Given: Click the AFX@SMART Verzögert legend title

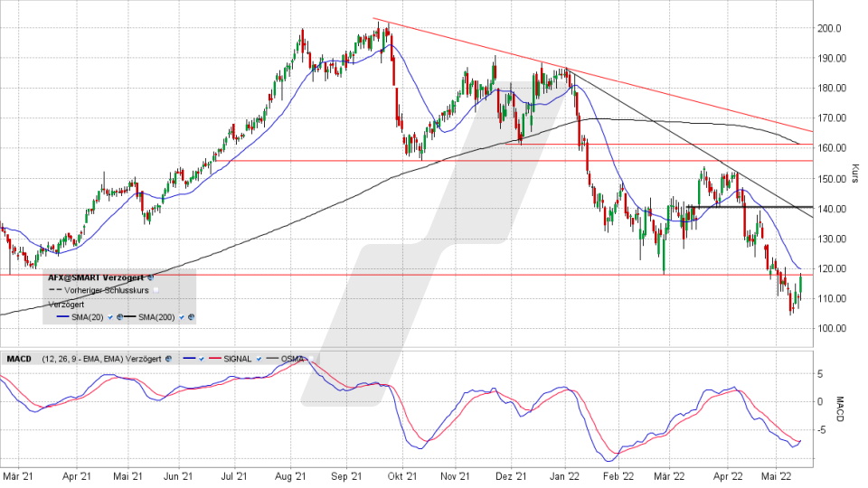Looking at the screenshot, I should click(96, 277).
